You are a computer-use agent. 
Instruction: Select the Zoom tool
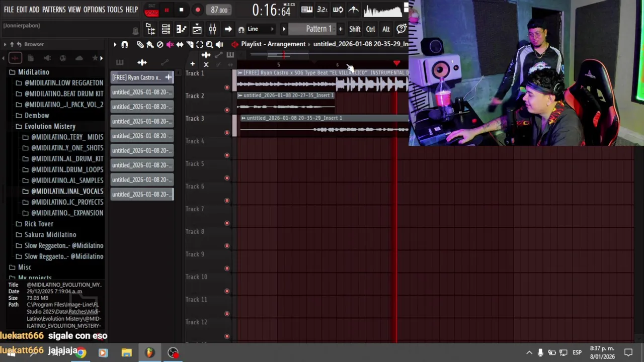[209, 44]
